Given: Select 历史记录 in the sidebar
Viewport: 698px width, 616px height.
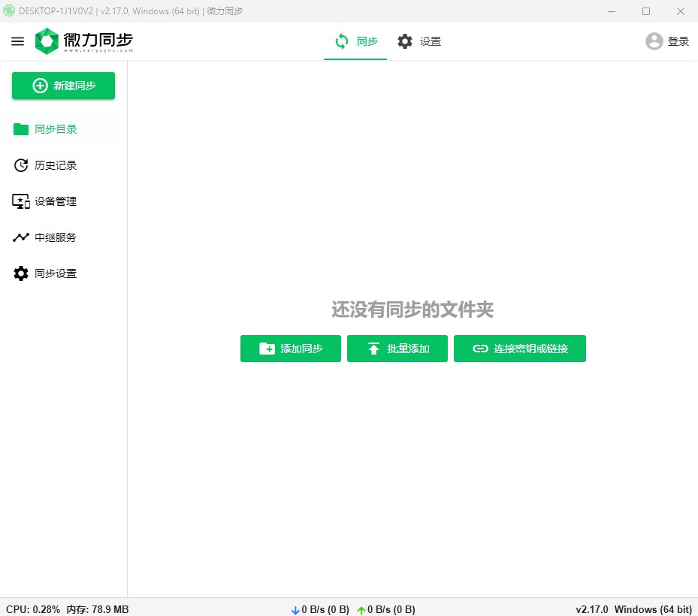Looking at the screenshot, I should point(56,165).
